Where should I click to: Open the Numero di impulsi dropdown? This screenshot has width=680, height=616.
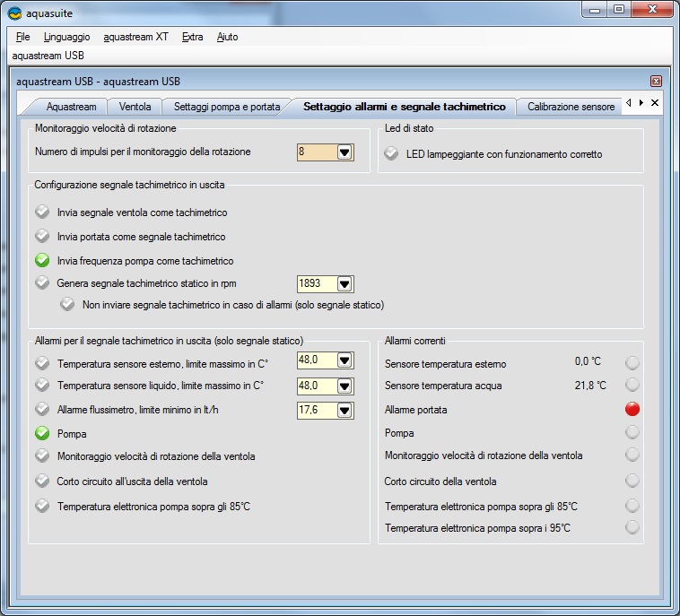tap(344, 152)
